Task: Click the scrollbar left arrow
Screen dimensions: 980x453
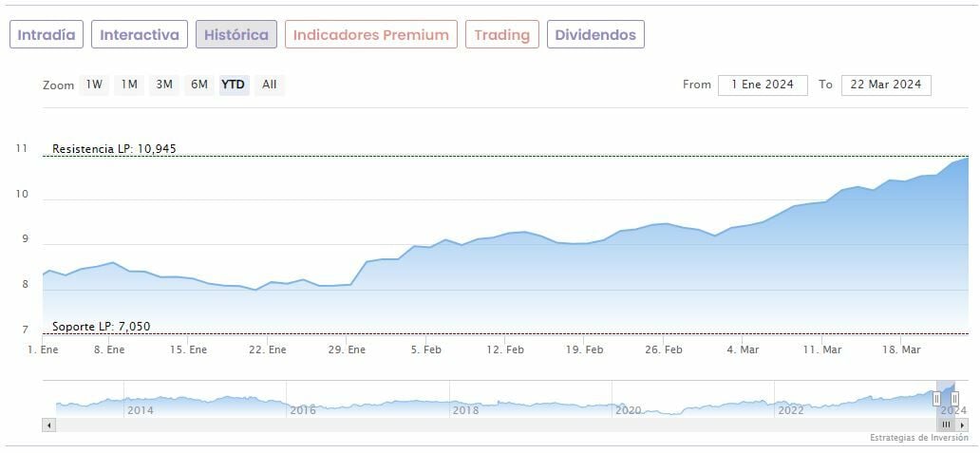Action: [x=49, y=425]
